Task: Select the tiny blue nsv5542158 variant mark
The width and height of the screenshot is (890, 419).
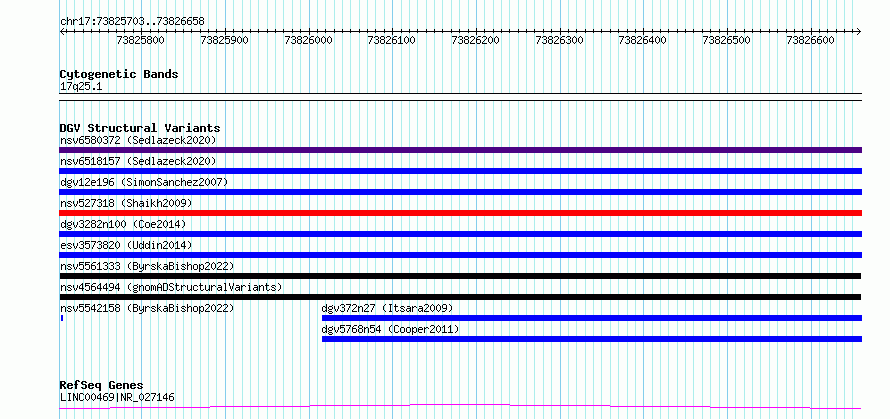Action: (61, 318)
